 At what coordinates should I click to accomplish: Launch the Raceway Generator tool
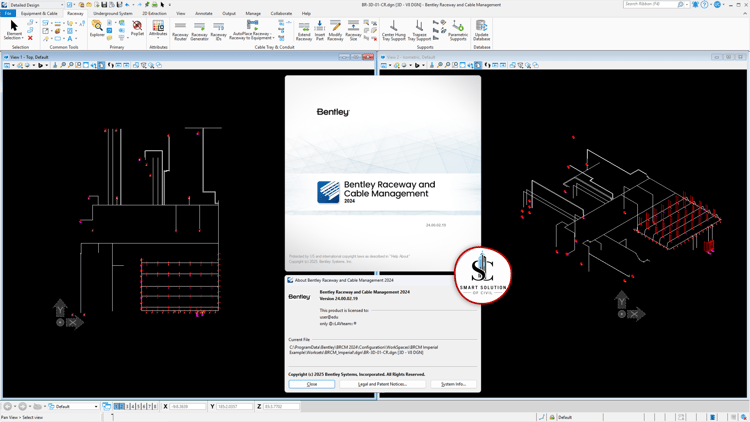[x=199, y=31]
